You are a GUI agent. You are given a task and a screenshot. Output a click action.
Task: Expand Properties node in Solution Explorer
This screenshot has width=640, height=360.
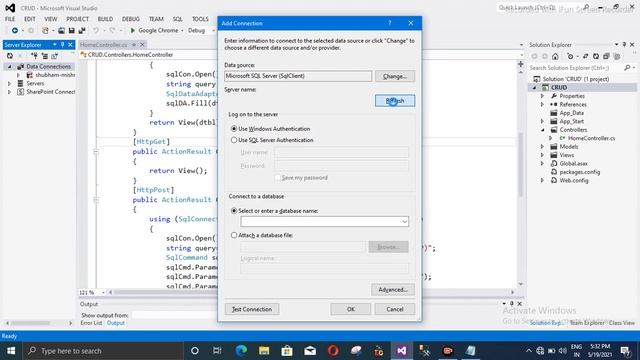click(542, 96)
